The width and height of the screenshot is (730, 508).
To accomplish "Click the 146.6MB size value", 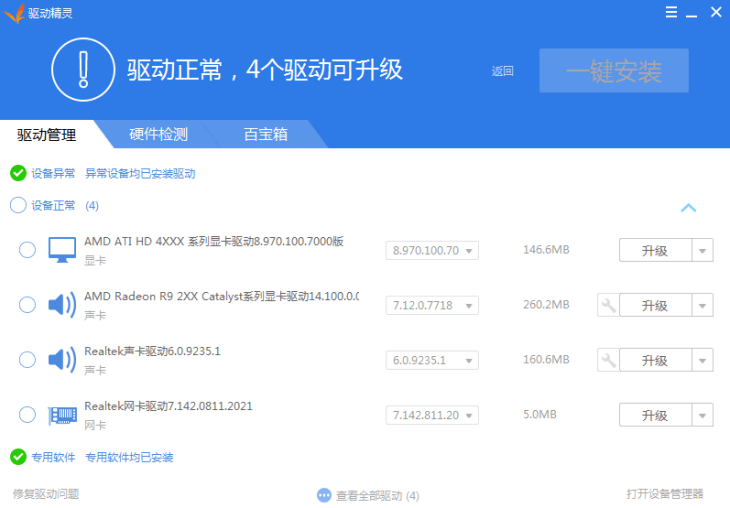I will click(x=546, y=250).
